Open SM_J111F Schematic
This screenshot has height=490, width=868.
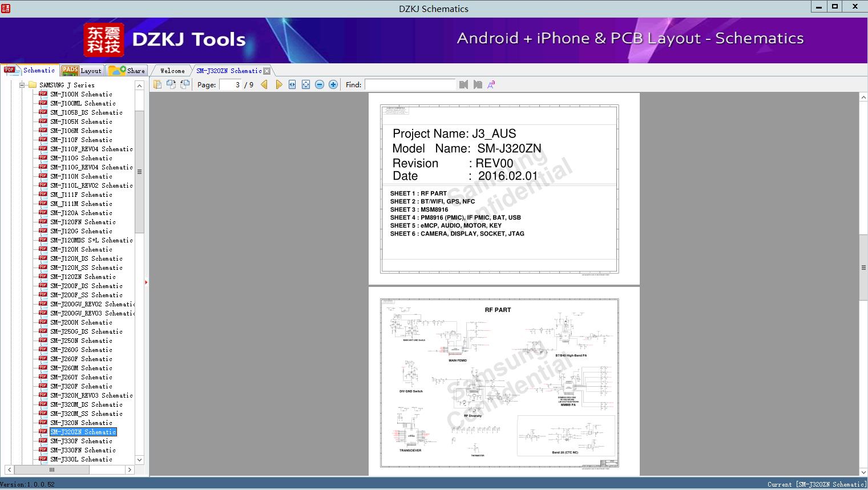click(x=81, y=195)
